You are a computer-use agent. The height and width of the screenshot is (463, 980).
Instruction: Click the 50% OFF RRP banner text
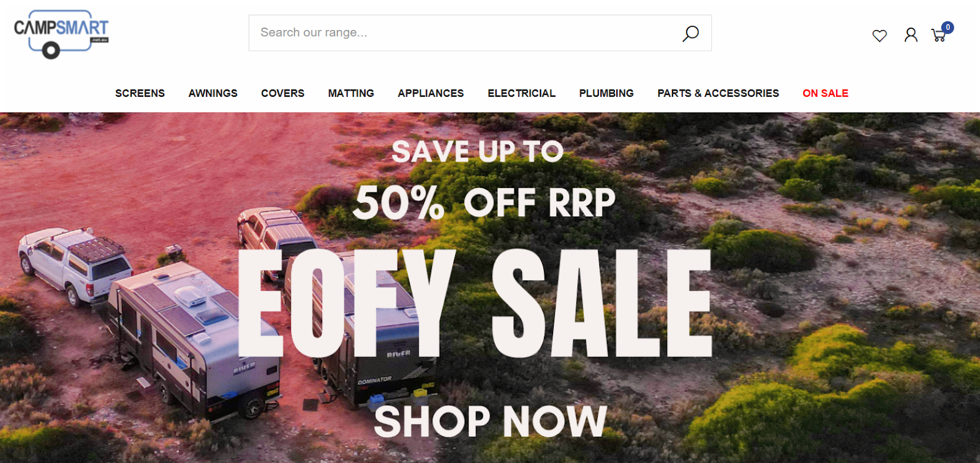484,203
